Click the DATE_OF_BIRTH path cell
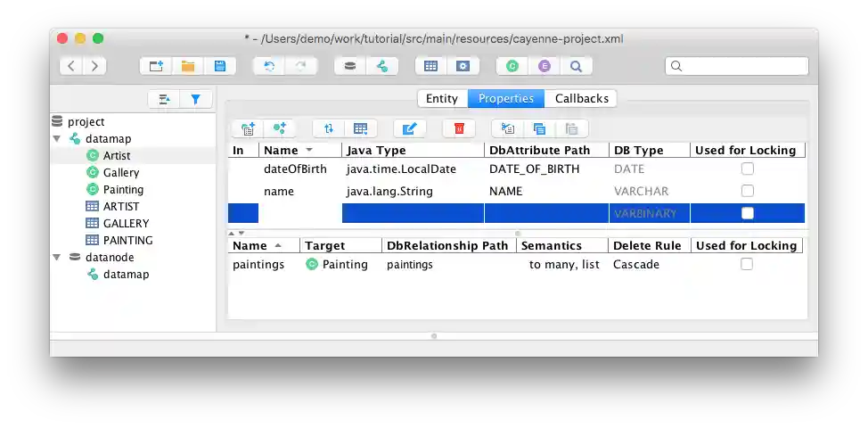Screen dimensions: 868x428 pyautogui.click(x=547, y=169)
